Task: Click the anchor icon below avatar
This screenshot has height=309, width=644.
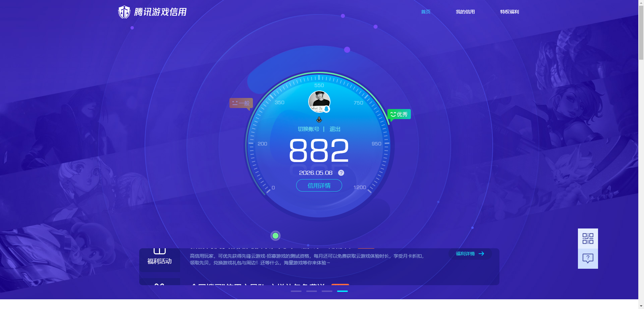Action: pos(319,120)
